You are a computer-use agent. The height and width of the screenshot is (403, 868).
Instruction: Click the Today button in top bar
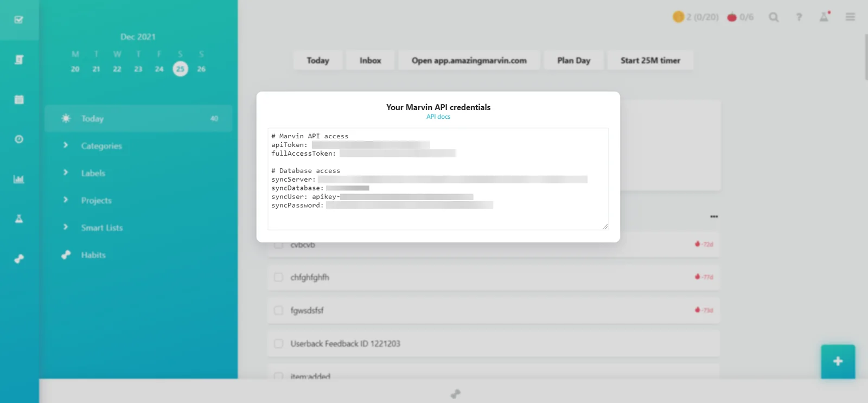[x=318, y=60]
